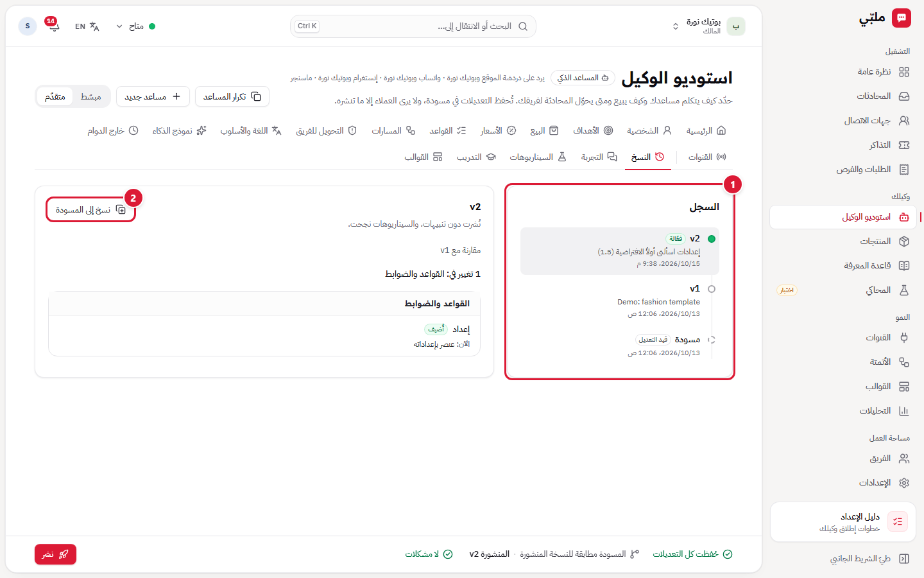Select استوديو الوكيل in sidebar
The height and width of the screenshot is (578, 924).
843,217
